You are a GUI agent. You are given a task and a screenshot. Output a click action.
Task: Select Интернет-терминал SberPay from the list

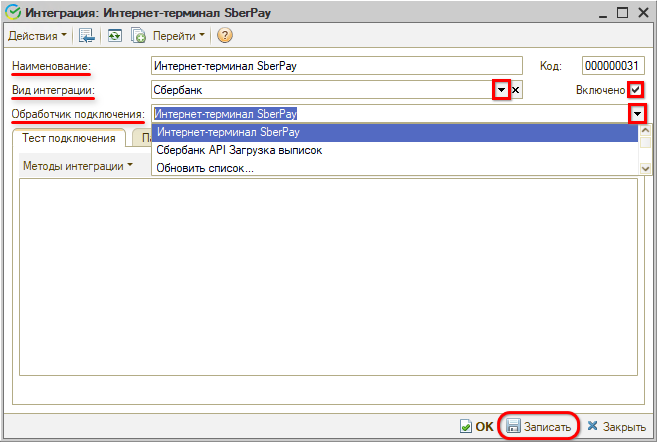point(394,132)
